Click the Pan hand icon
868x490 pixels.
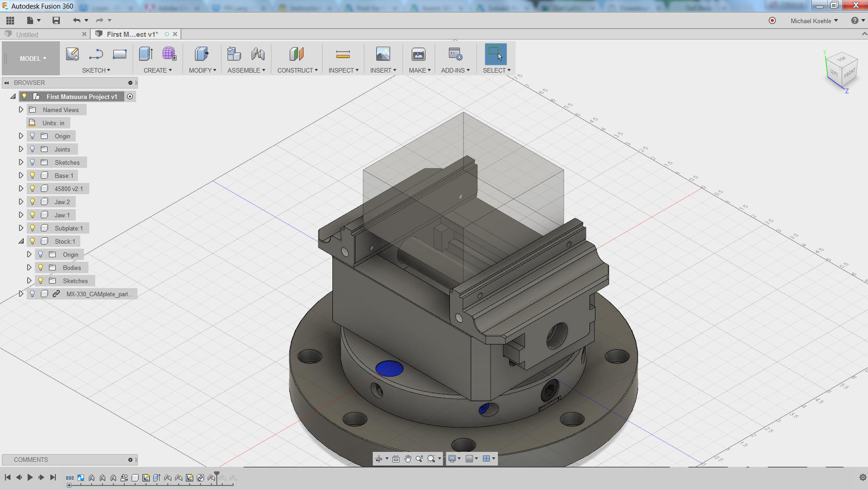(x=408, y=459)
